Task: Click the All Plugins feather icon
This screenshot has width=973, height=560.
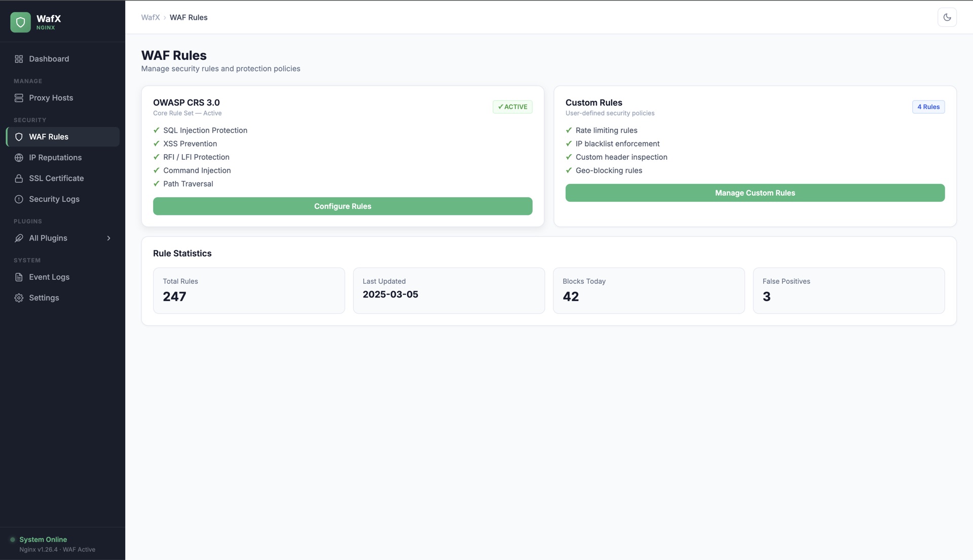Action: (19, 238)
